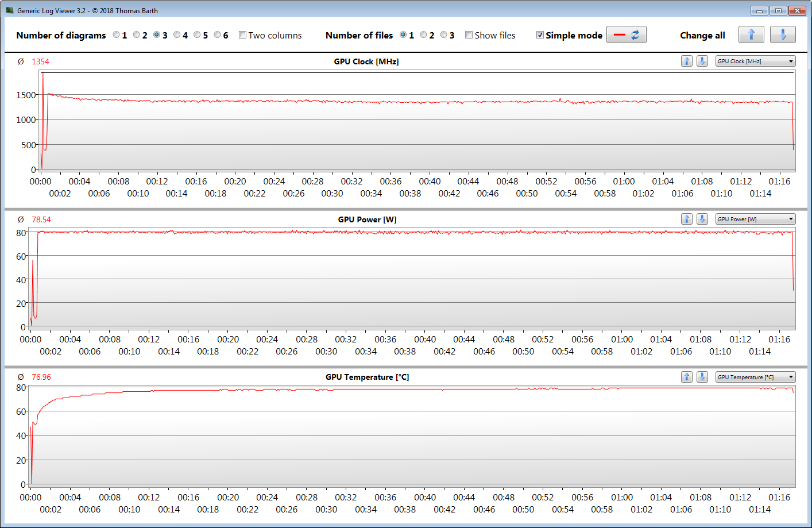Screen dimensions: 812x528
Task: Click the Generic Log Viewer title bar icon
Action: tap(10, 10)
